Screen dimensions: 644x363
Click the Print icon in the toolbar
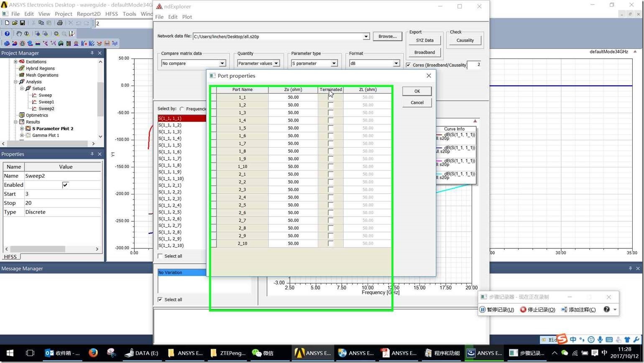(59, 23)
